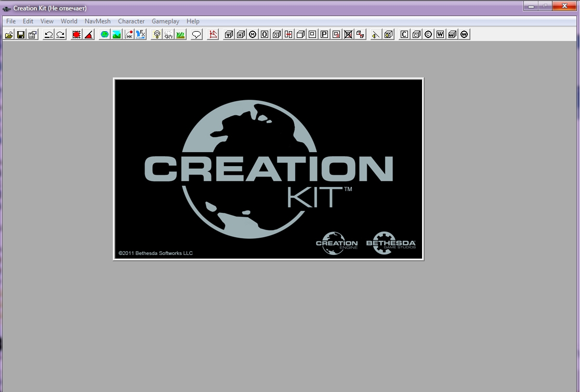This screenshot has width=580, height=392.
Task: Click the Undo arrow icon
Action: (x=48, y=35)
